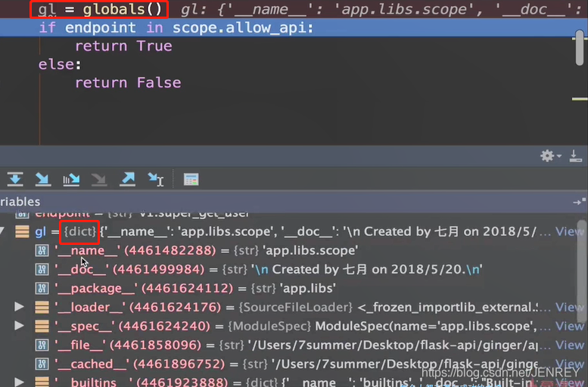Click the Step Out debugger icon
The width and height of the screenshot is (588, 387).
pyautogui.click(x=127, y=179)
